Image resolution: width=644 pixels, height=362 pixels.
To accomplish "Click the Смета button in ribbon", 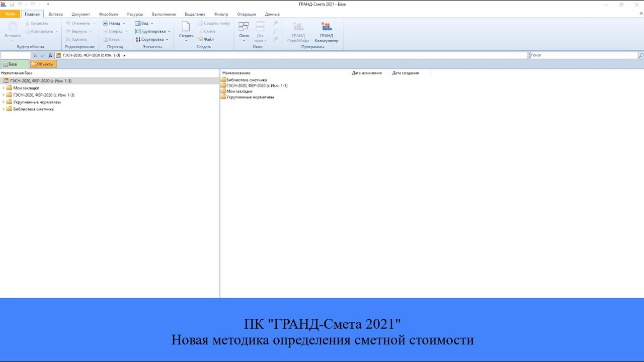I will (x=206, y=31).
